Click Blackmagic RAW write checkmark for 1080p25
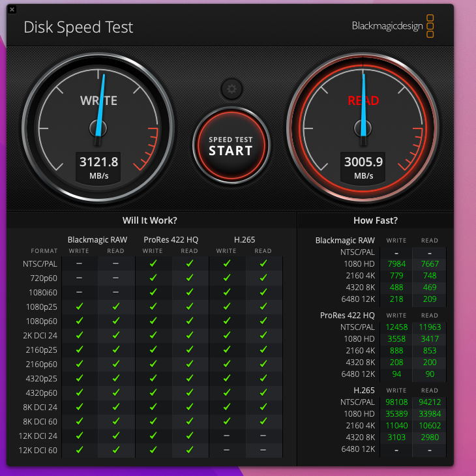 pos(80,306)
